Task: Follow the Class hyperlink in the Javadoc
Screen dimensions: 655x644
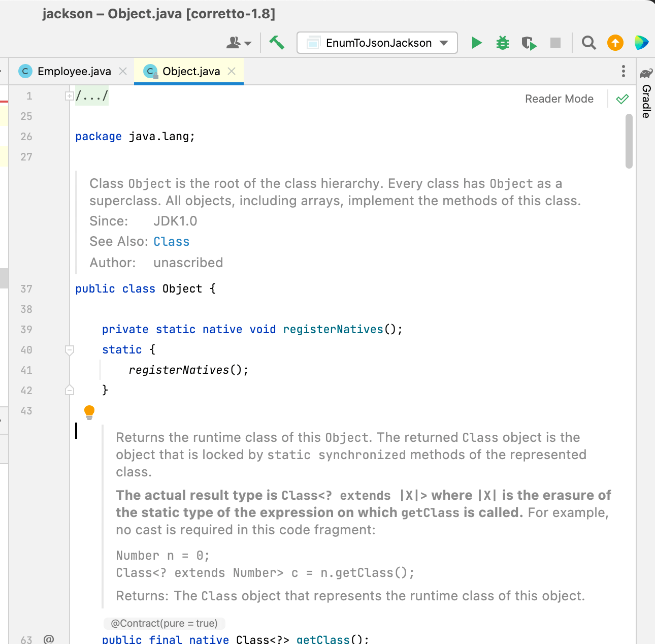Action: click(x=171, y=241)
